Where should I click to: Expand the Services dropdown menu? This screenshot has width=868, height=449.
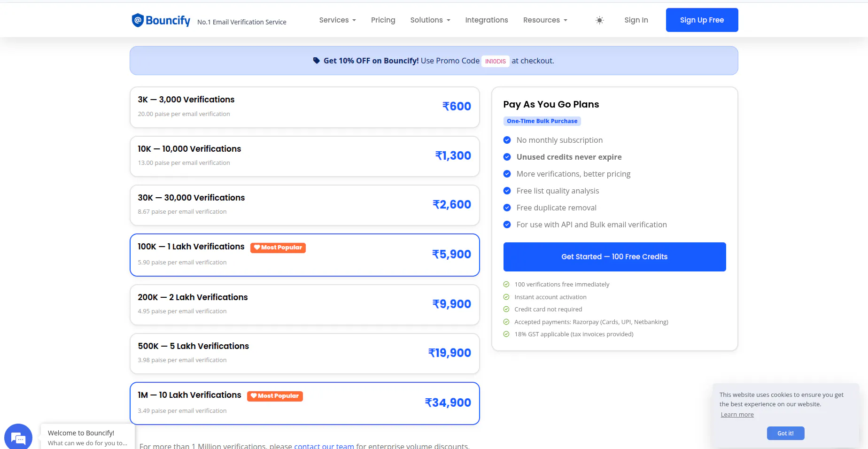[338, 20]
